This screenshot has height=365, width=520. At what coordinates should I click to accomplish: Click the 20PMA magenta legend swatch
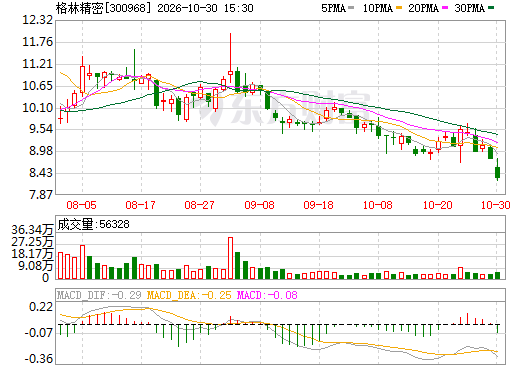point(445,7)
